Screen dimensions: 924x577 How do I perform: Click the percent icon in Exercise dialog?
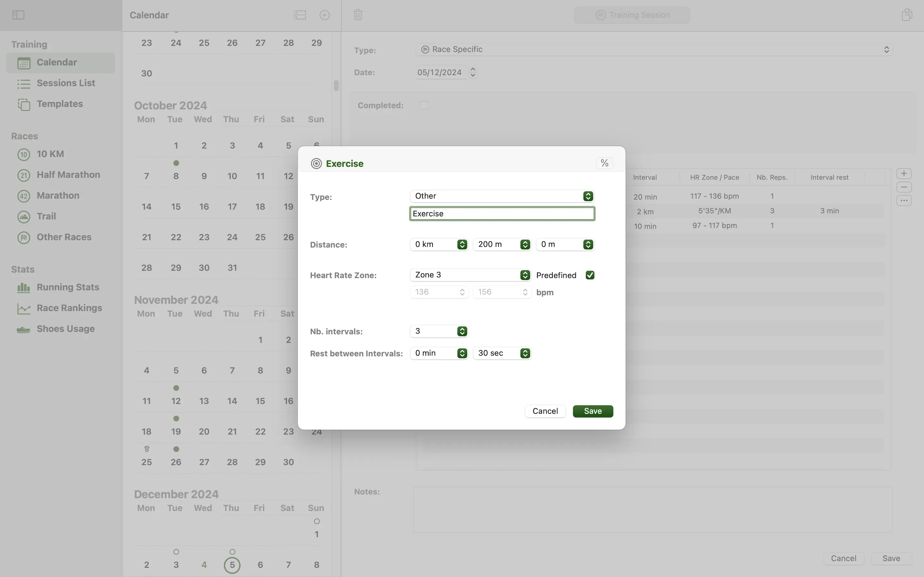click(x=604, y=163)
